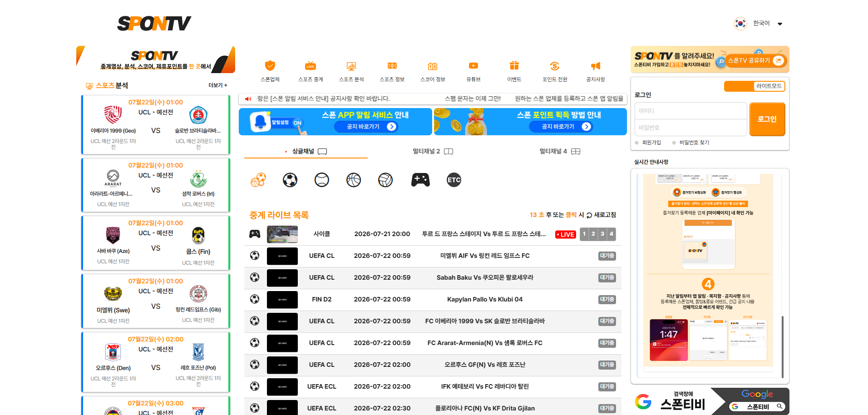Select channel 1 for the 사이클 stream
The width and height of the screenshot is (868, 415).
click(584, 234)
